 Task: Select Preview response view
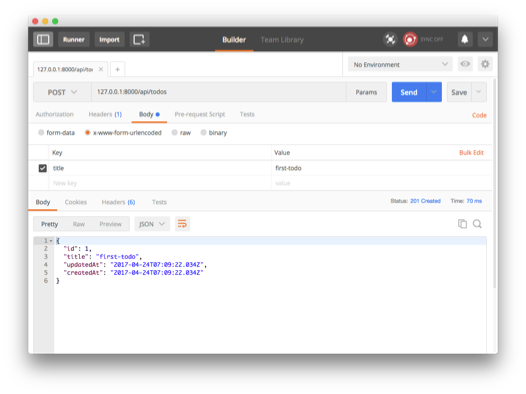[111, 224]
